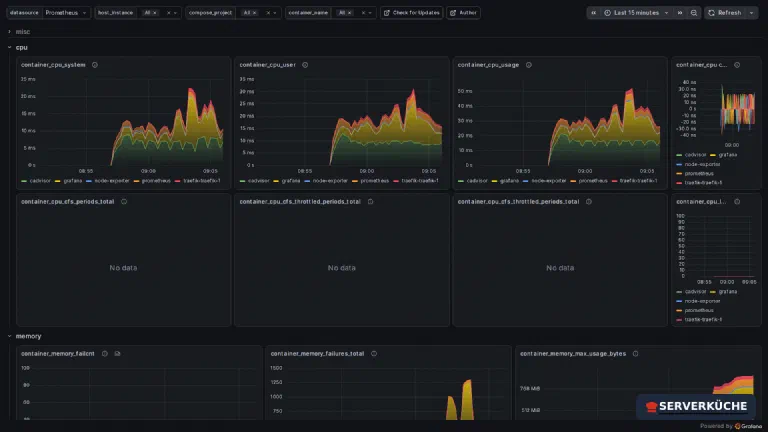This screenshot has height=432, width=768.
Task: Click info icon of container_cpu_cfs_periods_total panel
Action: click(x=124, y=201)
